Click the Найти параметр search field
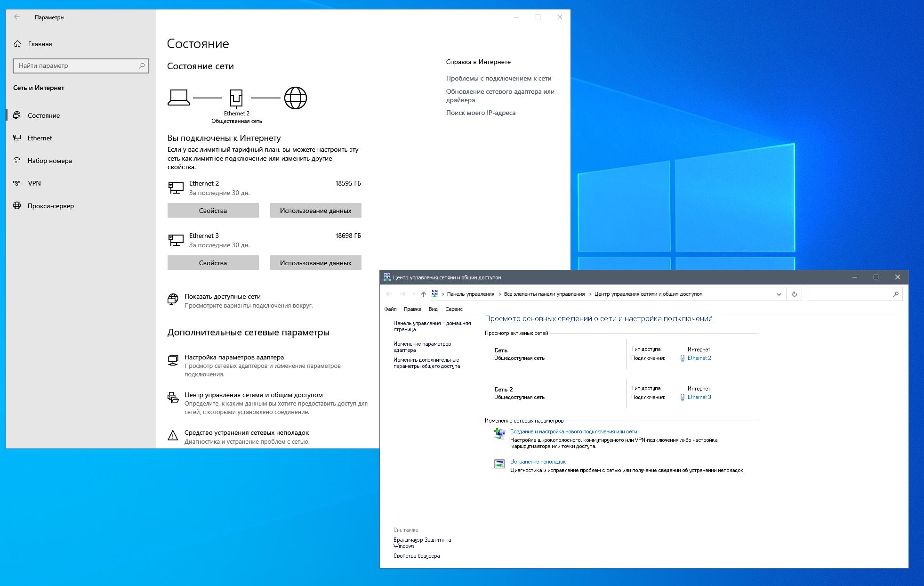Image resolution: width=924 pixels, height=586 pixels. pos(75,65)
